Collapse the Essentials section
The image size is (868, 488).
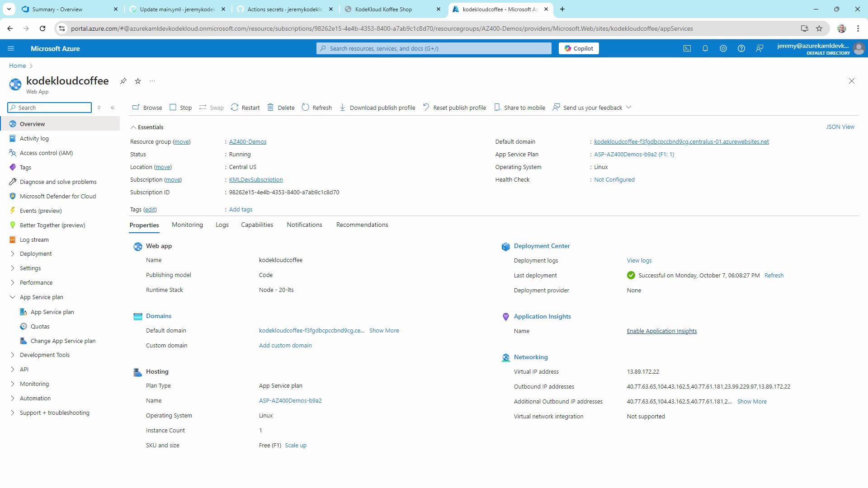133,127
